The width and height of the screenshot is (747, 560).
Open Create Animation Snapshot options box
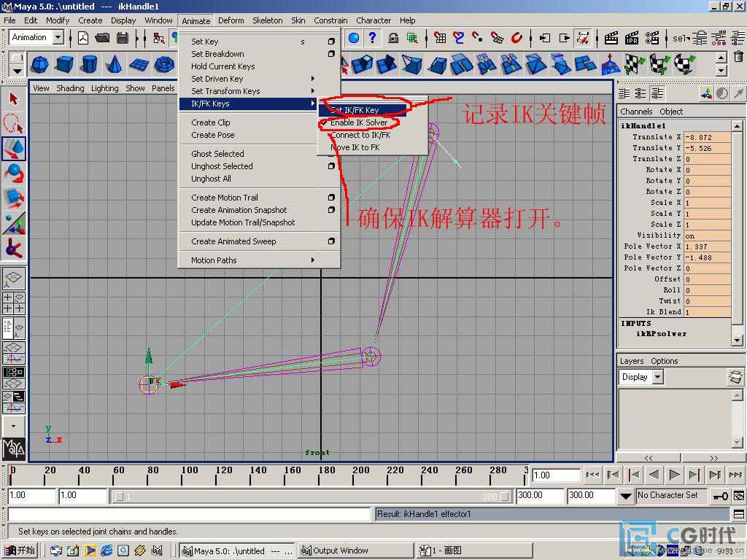[331, 209]
